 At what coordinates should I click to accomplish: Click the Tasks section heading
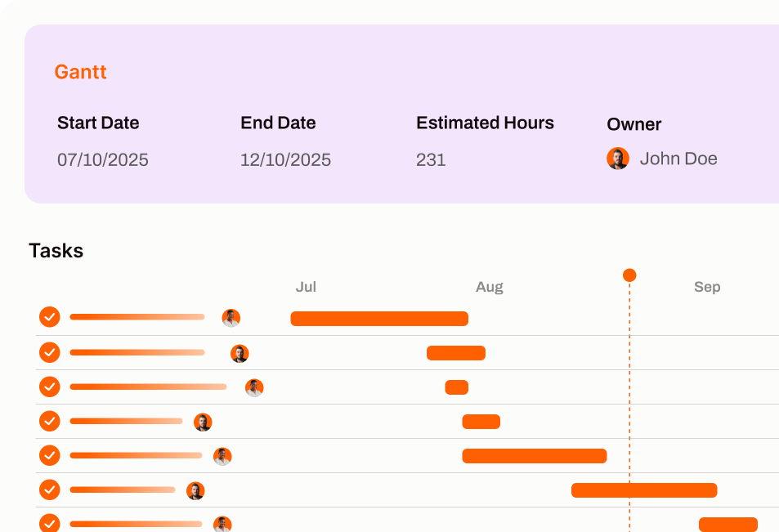click(x=56, y=251)
